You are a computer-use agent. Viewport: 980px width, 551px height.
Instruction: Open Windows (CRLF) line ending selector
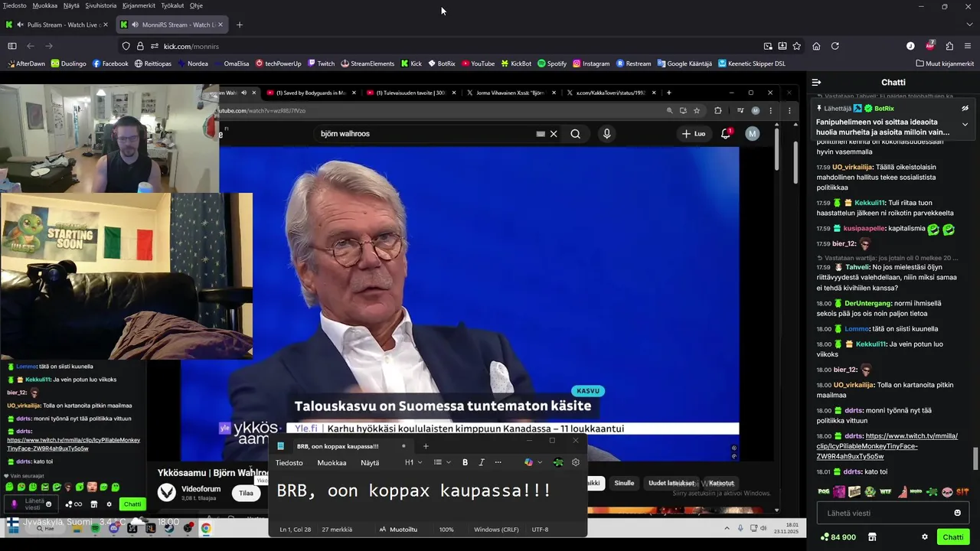tap(496, 530)
